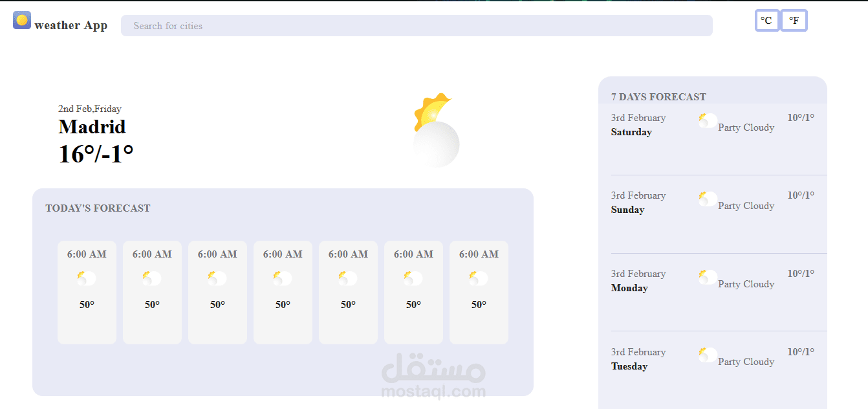This screenshot has width=868, height=409.
Task: Click the weather icon in the last 6:00 AM card
Action: [479, 278]
